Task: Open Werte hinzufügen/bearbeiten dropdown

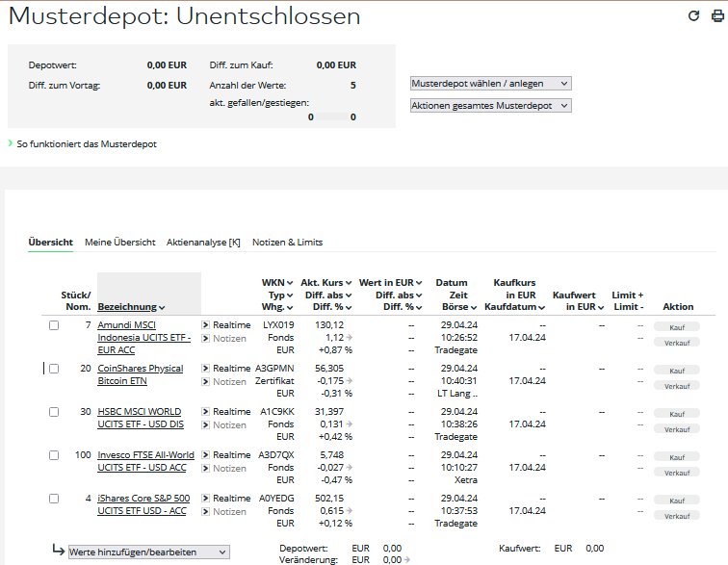Action: (149, 552)
